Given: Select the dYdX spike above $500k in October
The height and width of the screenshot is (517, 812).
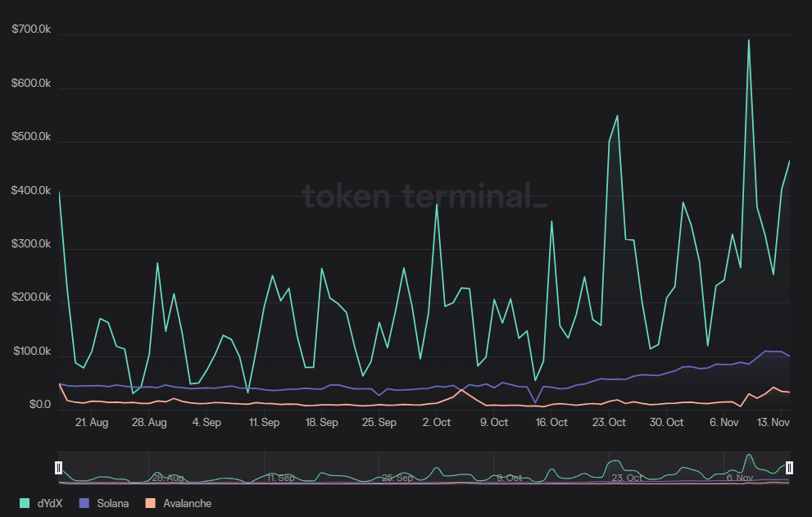Looking at the screenshot, I should pos(617,116).
